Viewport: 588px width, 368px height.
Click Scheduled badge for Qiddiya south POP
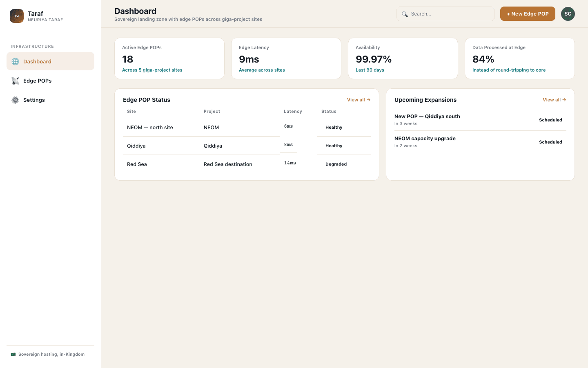click(x=550, y=120)
